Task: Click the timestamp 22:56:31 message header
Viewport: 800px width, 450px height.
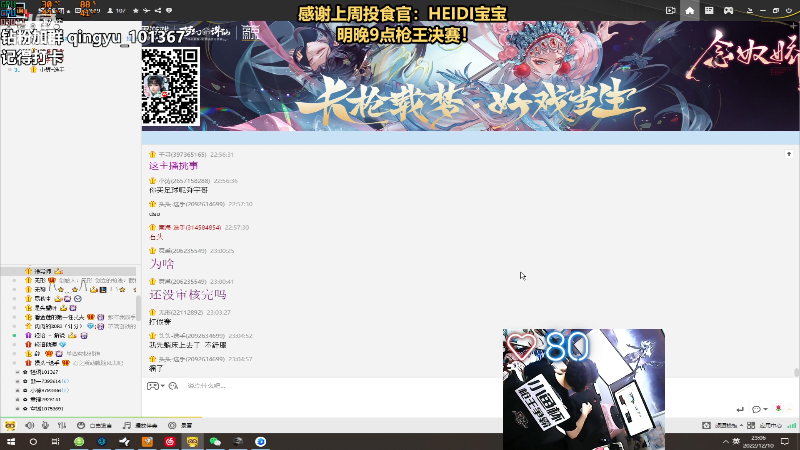Action: (x=191, y=154)
